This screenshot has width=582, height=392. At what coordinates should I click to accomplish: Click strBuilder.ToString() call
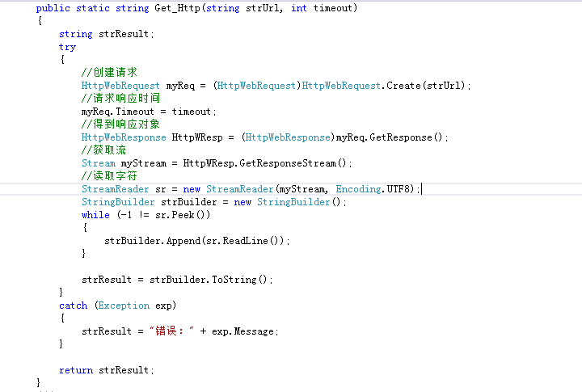pyautogui.click(x=209, y=280)
